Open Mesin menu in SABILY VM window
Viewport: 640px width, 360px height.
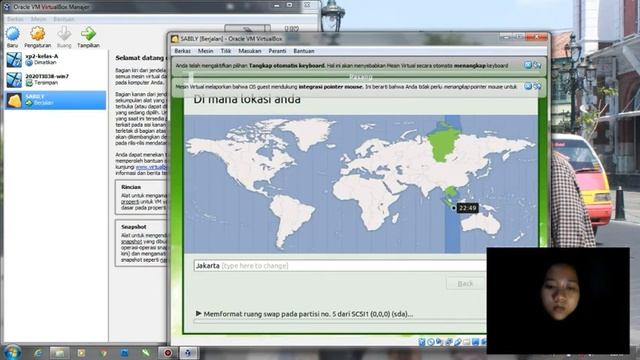point(206,51)
